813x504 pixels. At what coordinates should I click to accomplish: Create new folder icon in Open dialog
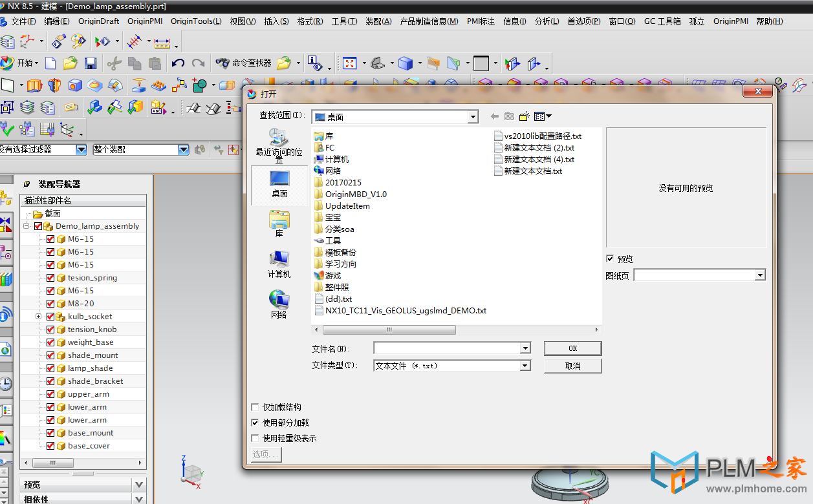pos(524,116)
